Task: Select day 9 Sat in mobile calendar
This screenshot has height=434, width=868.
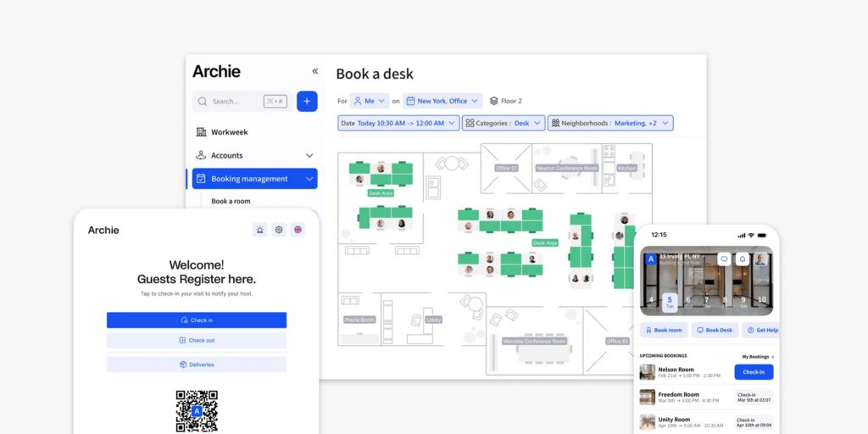Action: tap(743, 303)
